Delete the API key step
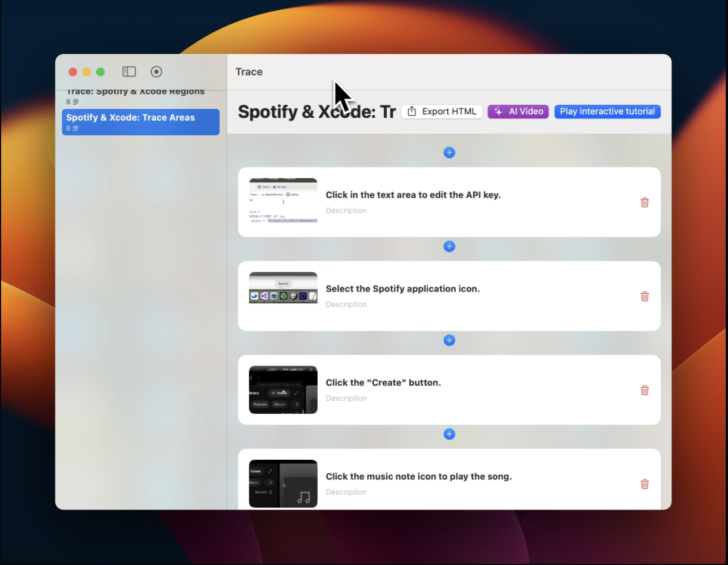This screenshot has width=728, height=565. pos(644,203)
